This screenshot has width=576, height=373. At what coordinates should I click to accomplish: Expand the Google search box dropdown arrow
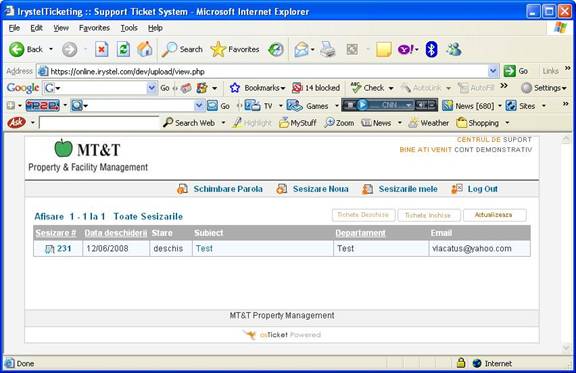click(x=152, y=88)
